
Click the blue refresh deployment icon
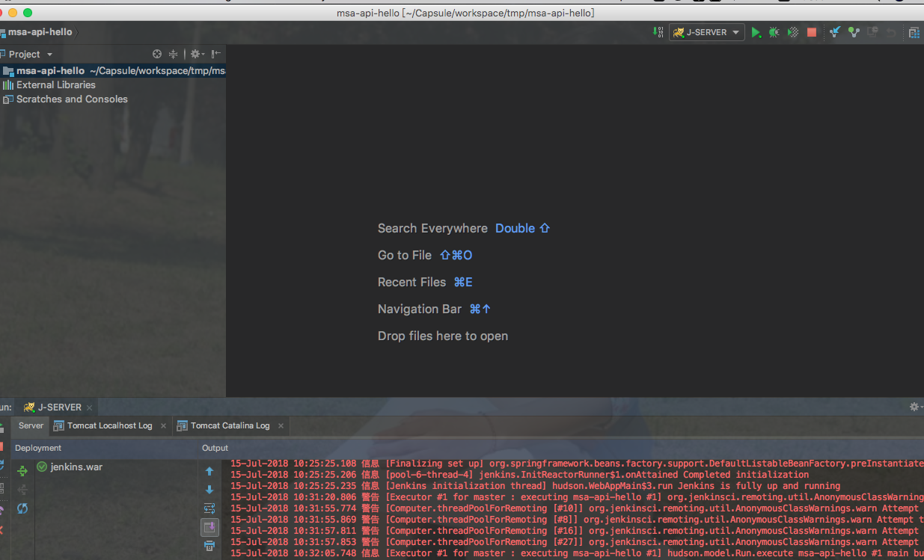(22, 508)
